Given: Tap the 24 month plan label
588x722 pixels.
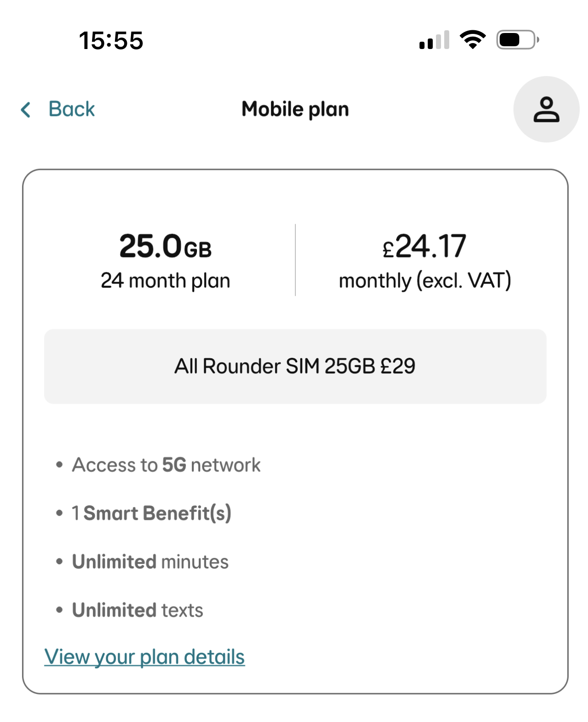Looking at the screenshot, I should (165, 280).
